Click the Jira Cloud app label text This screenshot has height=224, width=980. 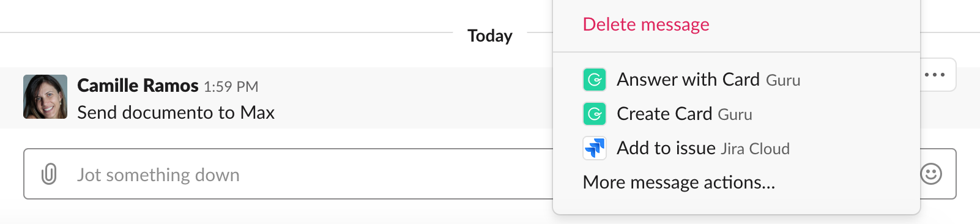click(755, 149)
